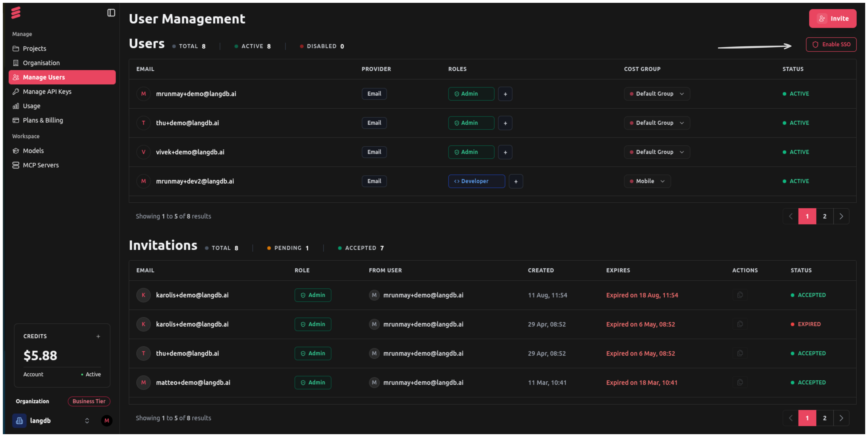Click Enable SSO button
The width and height of the screenshot is (868, 437).
831,45
